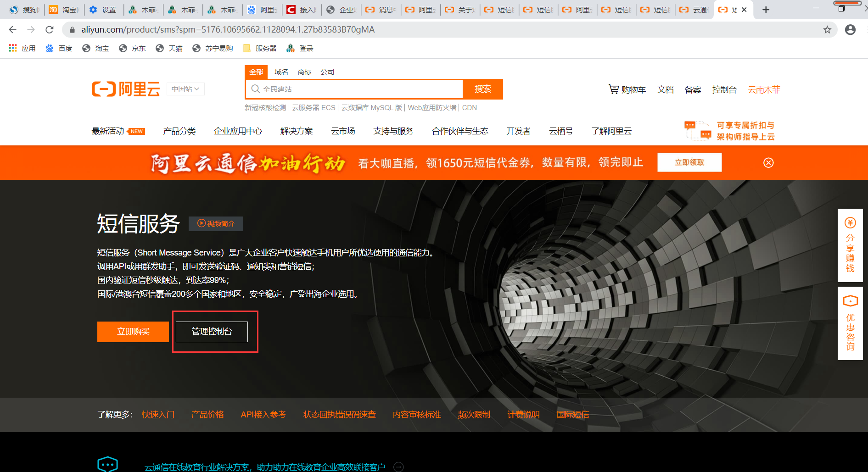The height and width of the screenshot is (472, 868).
Task: Open the 应用 apps grid shortcut
Action: pos(22,48)
